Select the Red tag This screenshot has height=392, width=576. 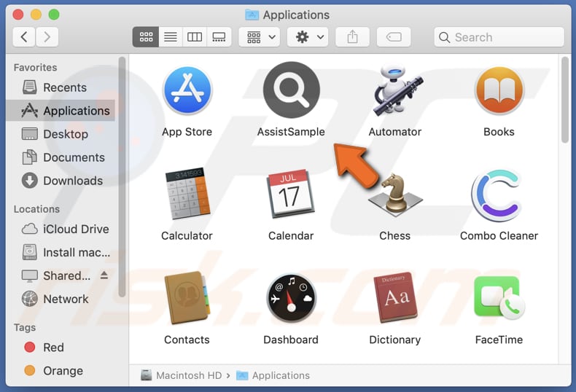61,348
